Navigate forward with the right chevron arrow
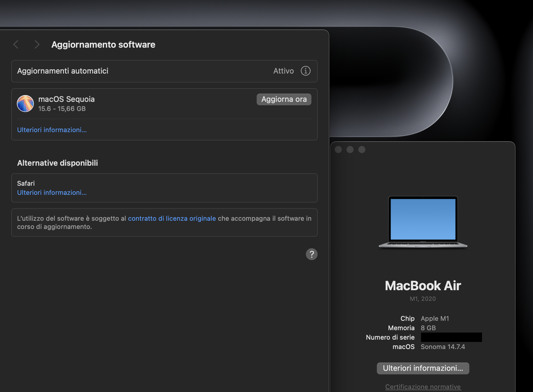 tap(37, 44)
